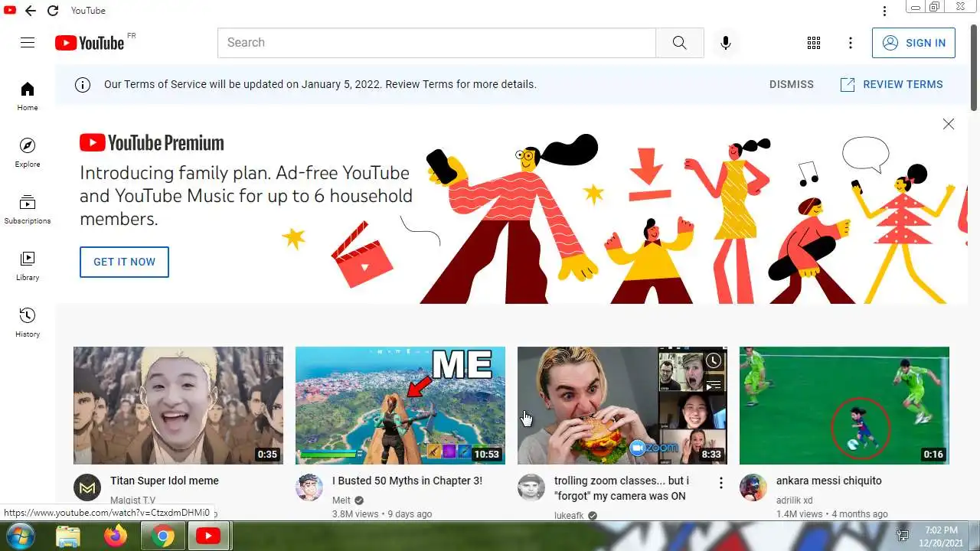Image resolution: width=980 pixels, height=551 pixels.
Task: Click lukeafk channel avatar
Action: pos(531,487)
